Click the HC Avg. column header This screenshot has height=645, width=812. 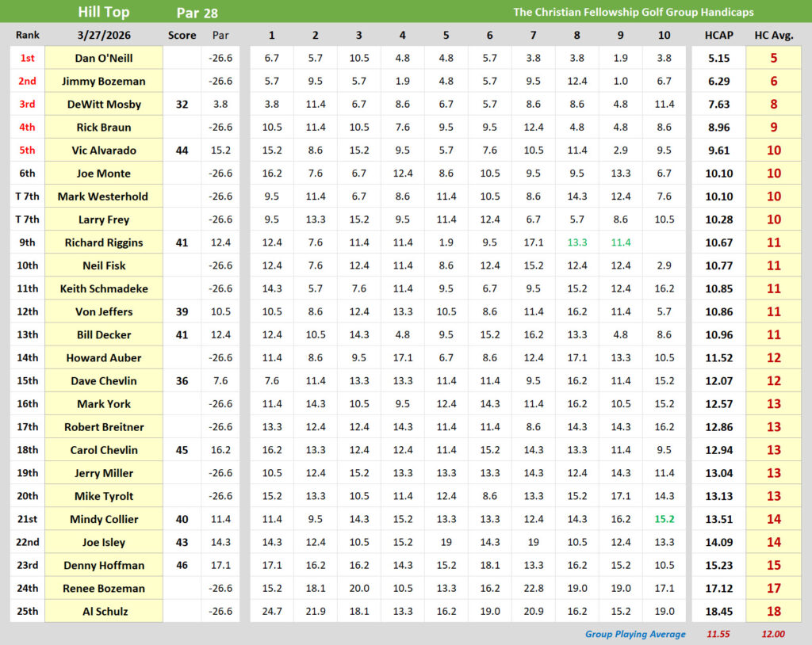point(773,36)
